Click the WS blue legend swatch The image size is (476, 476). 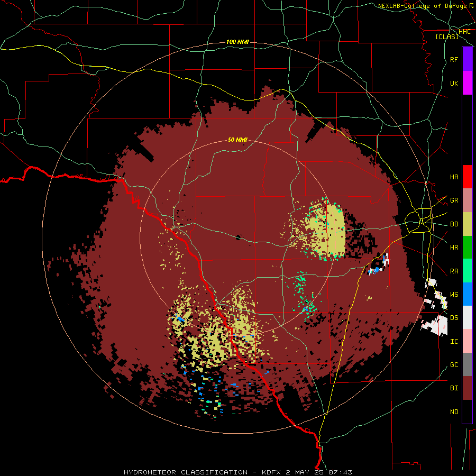467,294
